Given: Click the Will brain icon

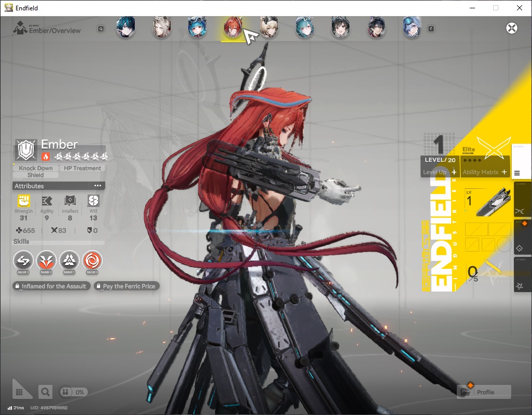Looking at the screenshot, I should click(x=93, y=201).
